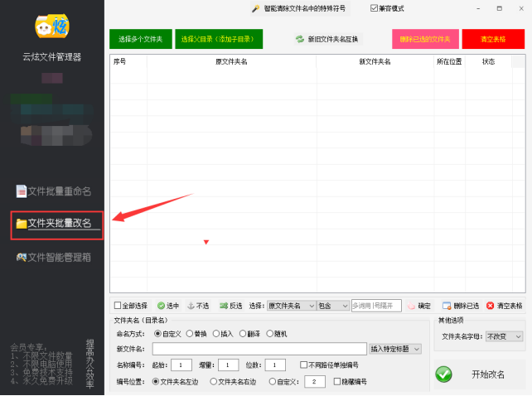Click the 新文件名 text input
532x396 pixels.
pyautogui.click(x=259, y=349)
